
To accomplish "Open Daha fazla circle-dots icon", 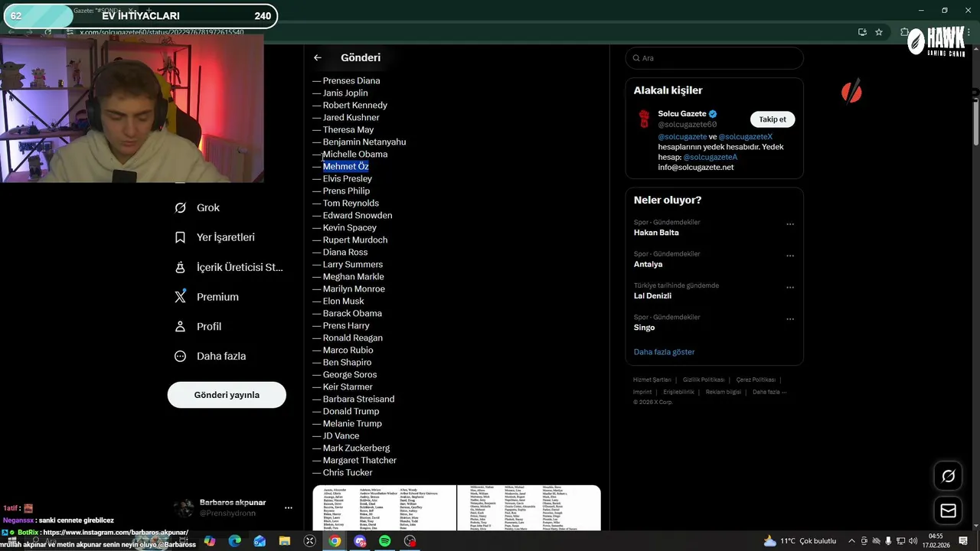I will (181, 356).
